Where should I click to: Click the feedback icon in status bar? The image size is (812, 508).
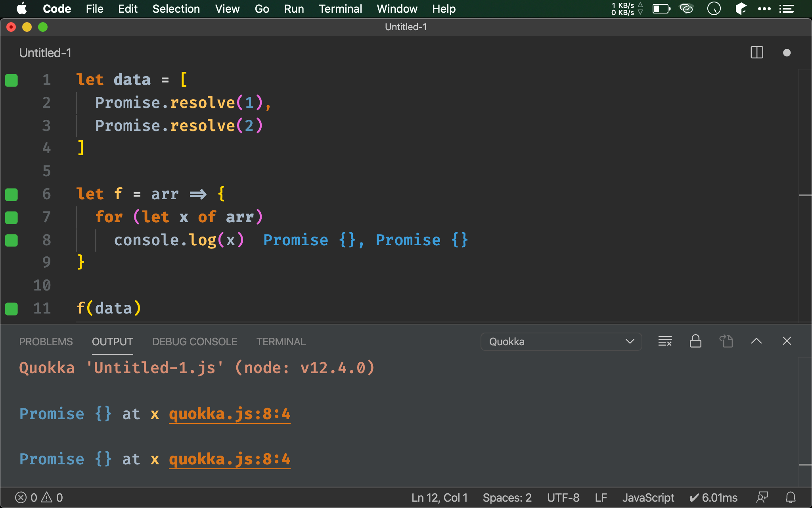[x=762, y=498]
